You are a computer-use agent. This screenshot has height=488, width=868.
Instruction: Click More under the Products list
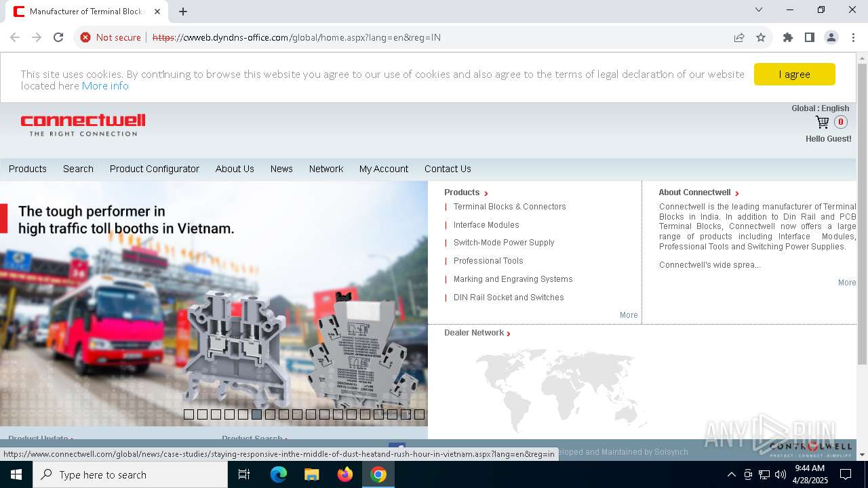point(629,315)
